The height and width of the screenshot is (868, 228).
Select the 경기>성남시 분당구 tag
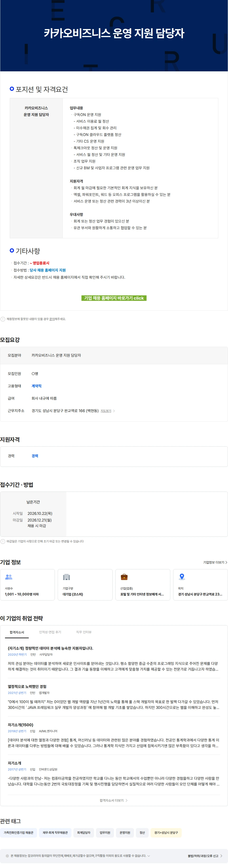pos(166,833)
